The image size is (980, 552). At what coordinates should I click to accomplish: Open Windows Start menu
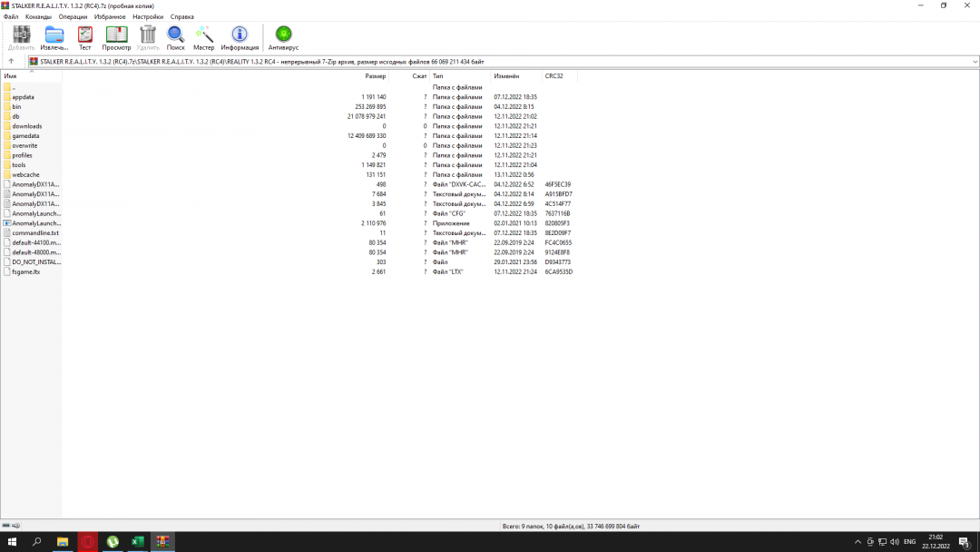pyautogui.click(x=12, y=542)
